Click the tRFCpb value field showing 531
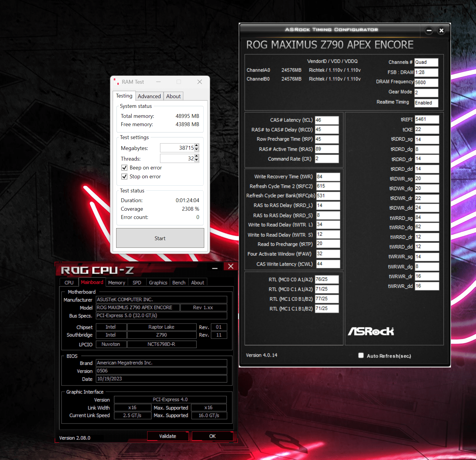The image size is (476, 460). click(x=328, y=196)
